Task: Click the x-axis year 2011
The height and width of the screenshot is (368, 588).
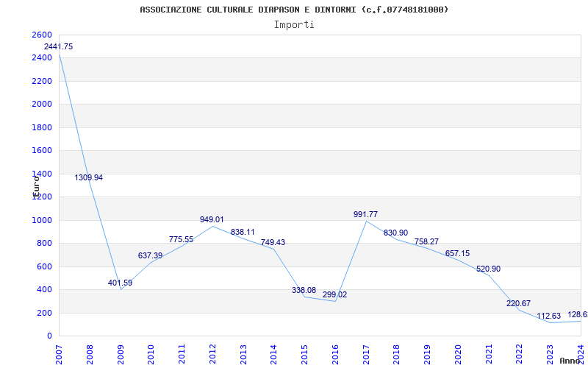Action: (182, 355)
